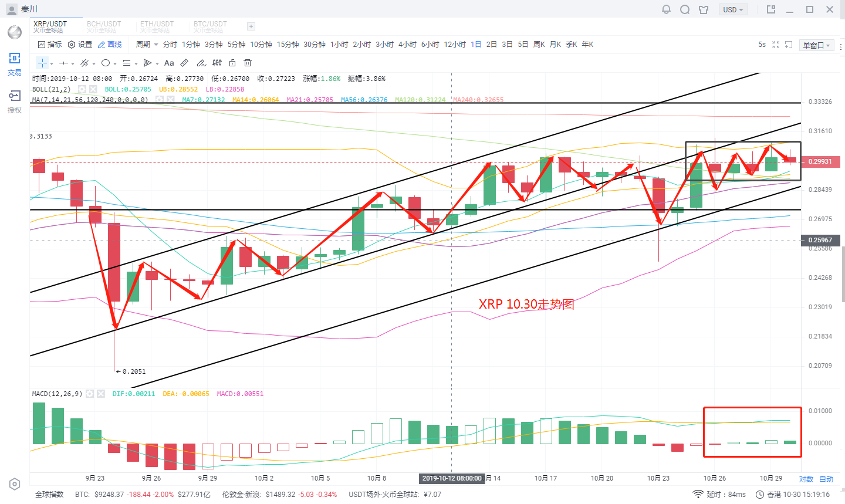Select the horizontal line drawing tool
Viewport: 845px width, 504px height.
click(63, 63)
